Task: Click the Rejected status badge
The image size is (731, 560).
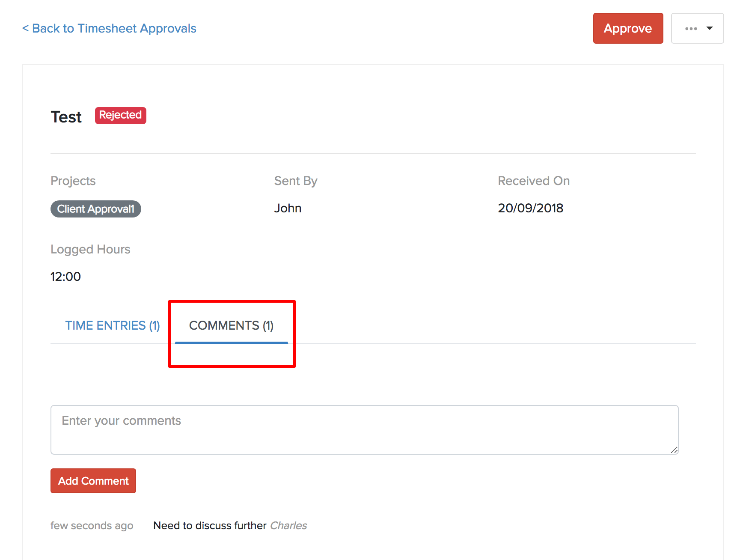Action: coord(120,115)
